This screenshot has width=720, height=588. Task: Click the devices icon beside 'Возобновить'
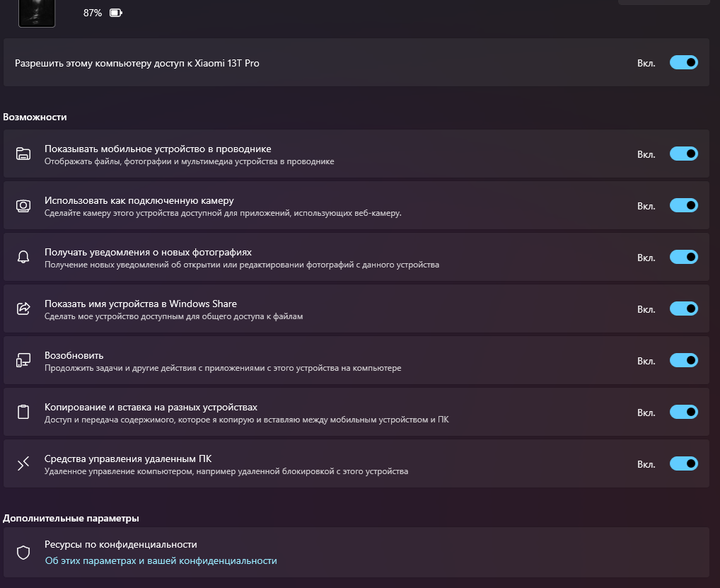point(23,361)
